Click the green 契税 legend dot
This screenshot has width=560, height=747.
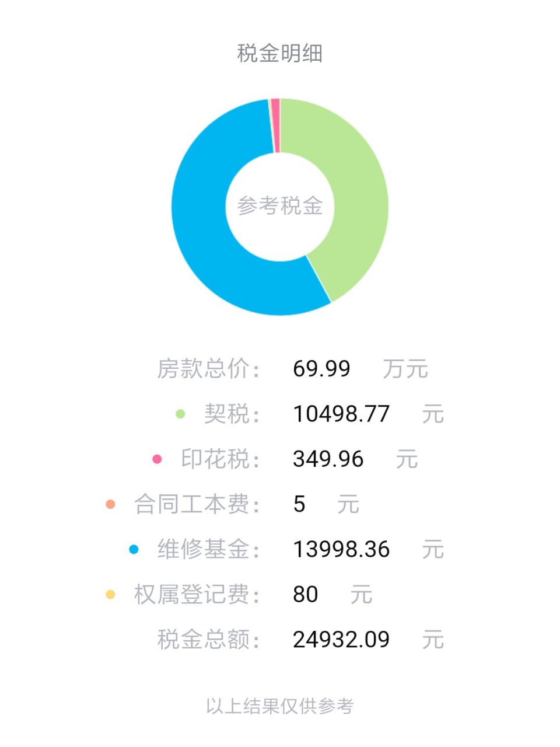pyautogui.click(x=180, y=414)
